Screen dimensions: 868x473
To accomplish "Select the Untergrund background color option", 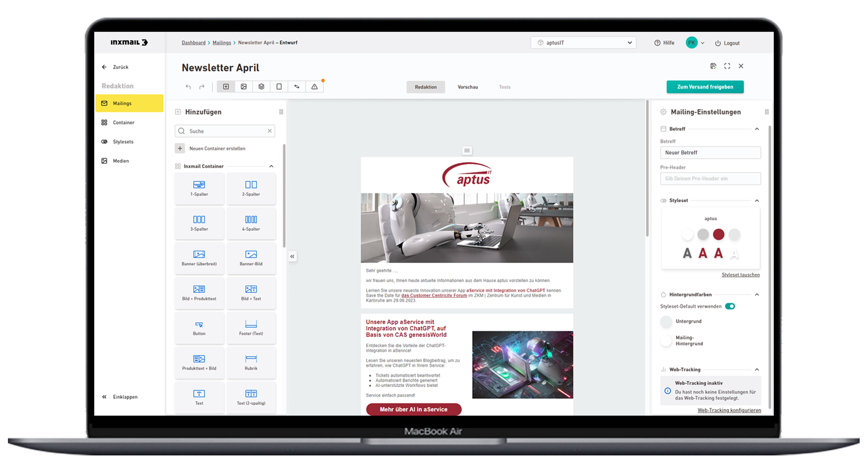I will [666, 321].
